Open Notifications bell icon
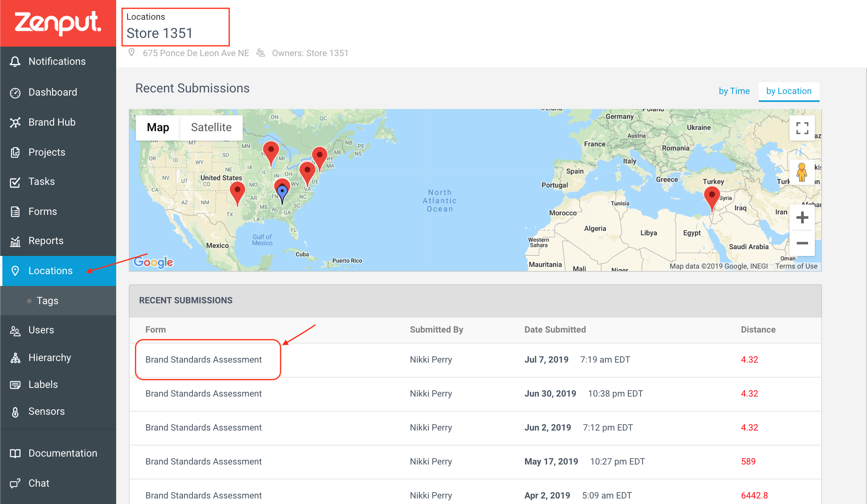Screen dimensions: 867x504 pos(15,62)
